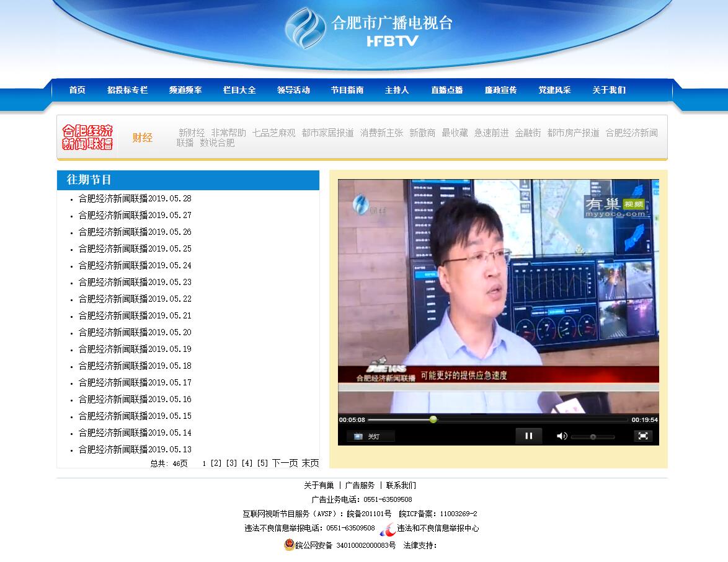Image resolution: width=728 pixels, height=562 pixels.
Task: Open the 节目指南 menu item
Action: point(347,90)
